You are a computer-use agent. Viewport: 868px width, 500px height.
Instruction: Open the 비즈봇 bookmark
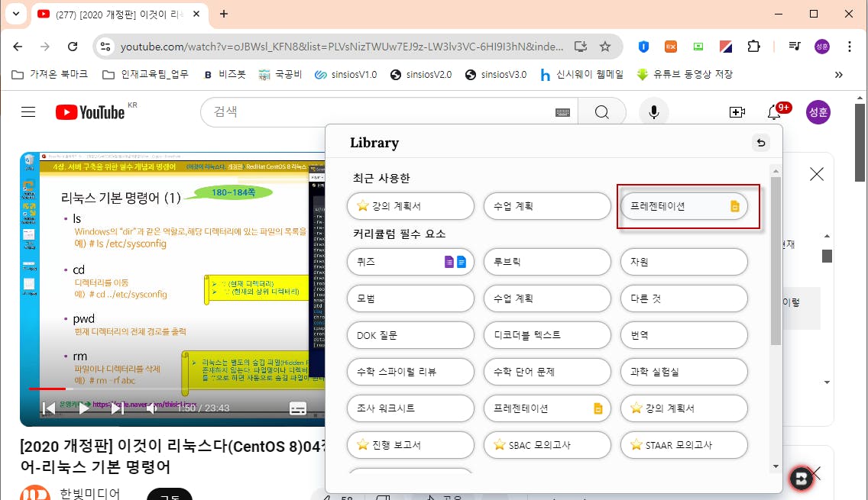pyautogui.click(x=224, y=74)
